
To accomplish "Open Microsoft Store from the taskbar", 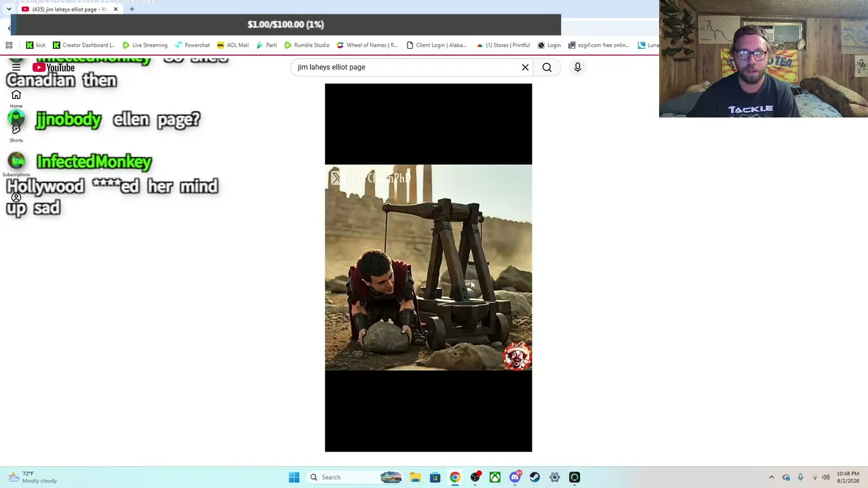I will (435, 477).
